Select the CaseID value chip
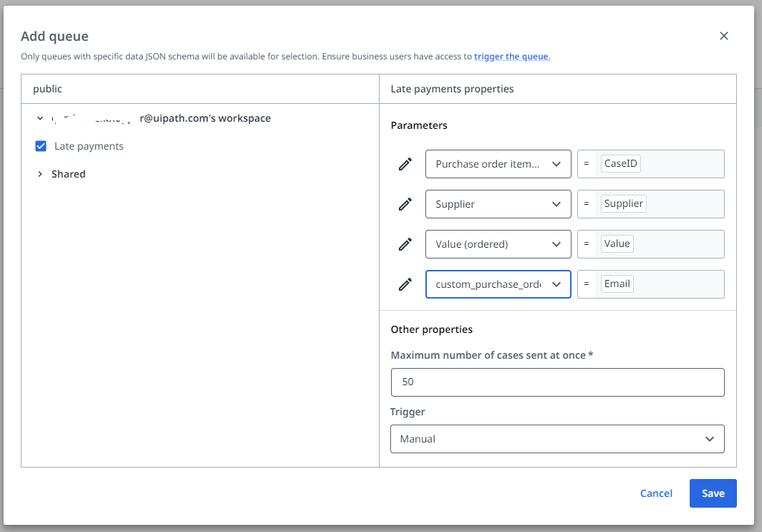 coord(620,163)
